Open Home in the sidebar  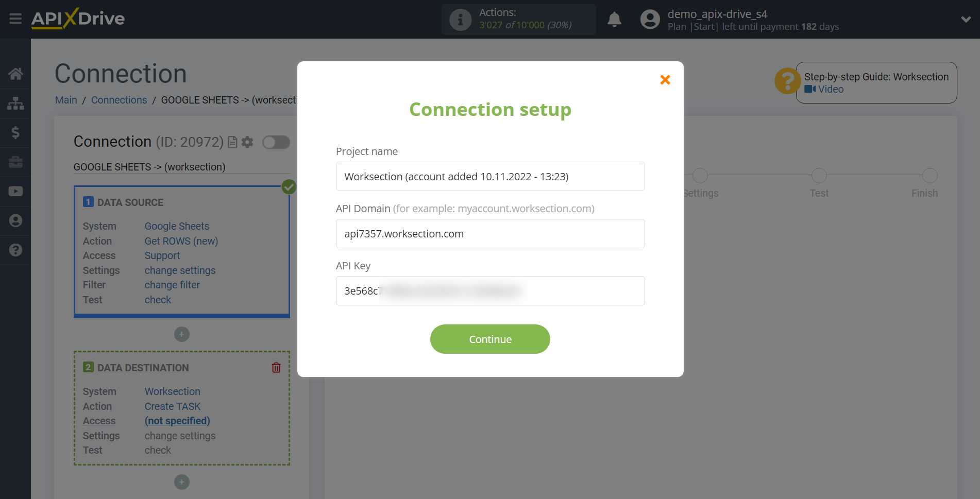click(15, 74)
